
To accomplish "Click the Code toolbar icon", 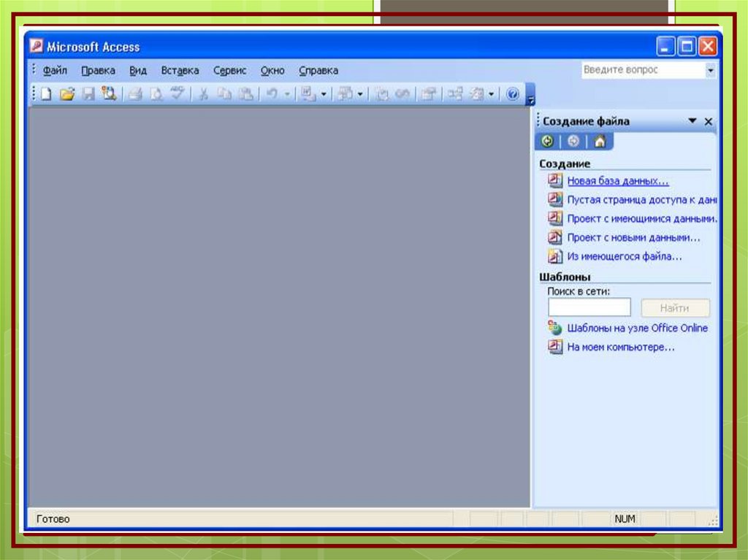I will [x=381, y=94].
